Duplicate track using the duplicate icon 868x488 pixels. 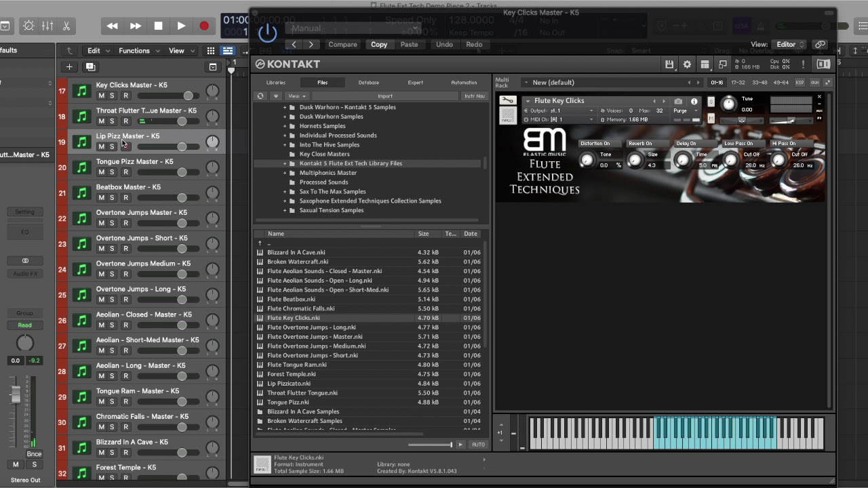tap(90, 66)
